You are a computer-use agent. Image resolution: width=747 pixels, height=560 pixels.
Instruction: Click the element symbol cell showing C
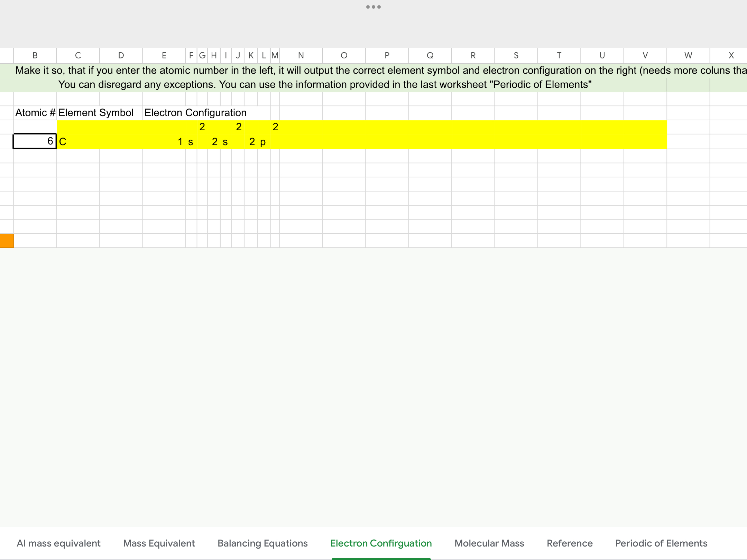(x=78, y=142)
